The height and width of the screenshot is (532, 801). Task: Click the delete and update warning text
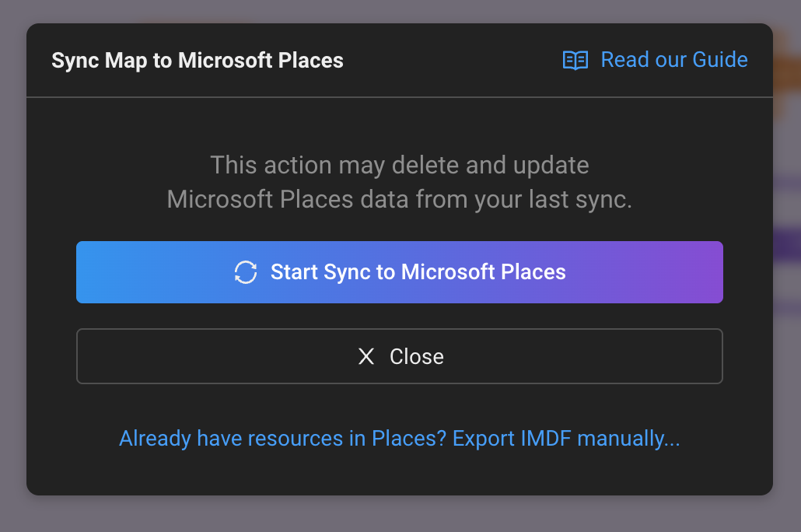[399, 166]
